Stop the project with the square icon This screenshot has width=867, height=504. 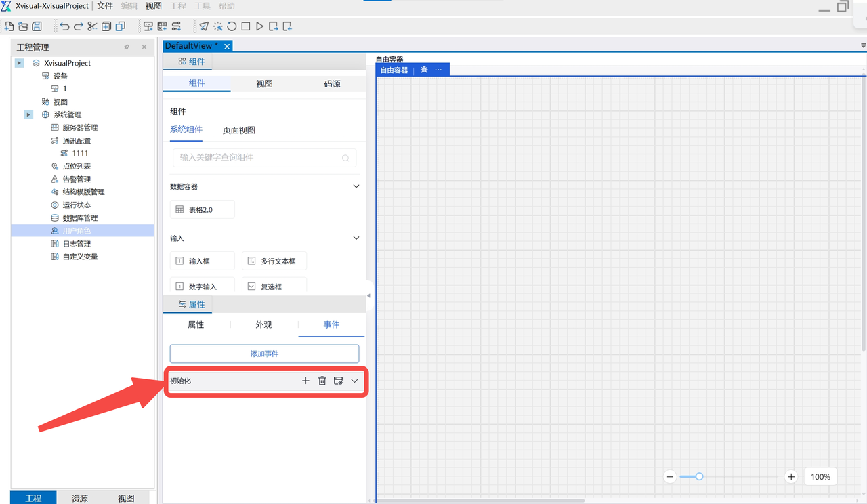(246, 26)
